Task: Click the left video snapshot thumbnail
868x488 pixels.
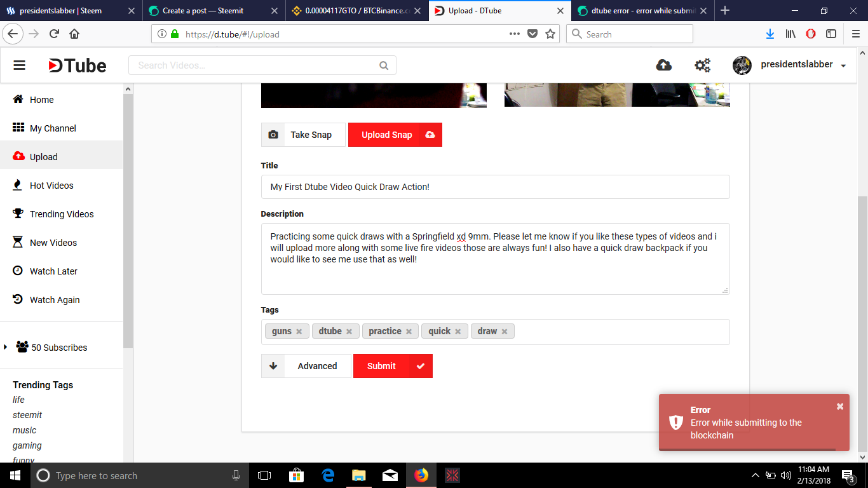Action: pos(374,95)
